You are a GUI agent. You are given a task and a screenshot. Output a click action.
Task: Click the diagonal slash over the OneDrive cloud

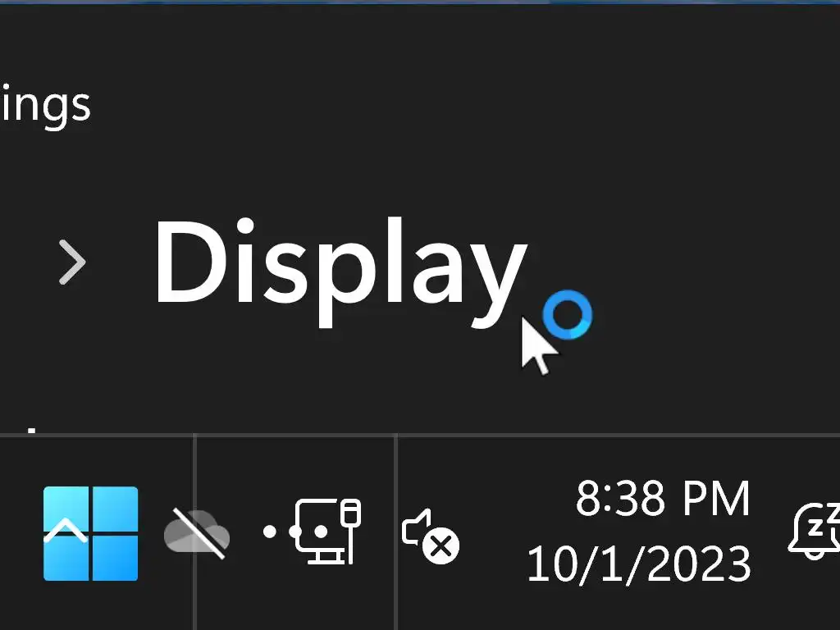pos(199,533)
